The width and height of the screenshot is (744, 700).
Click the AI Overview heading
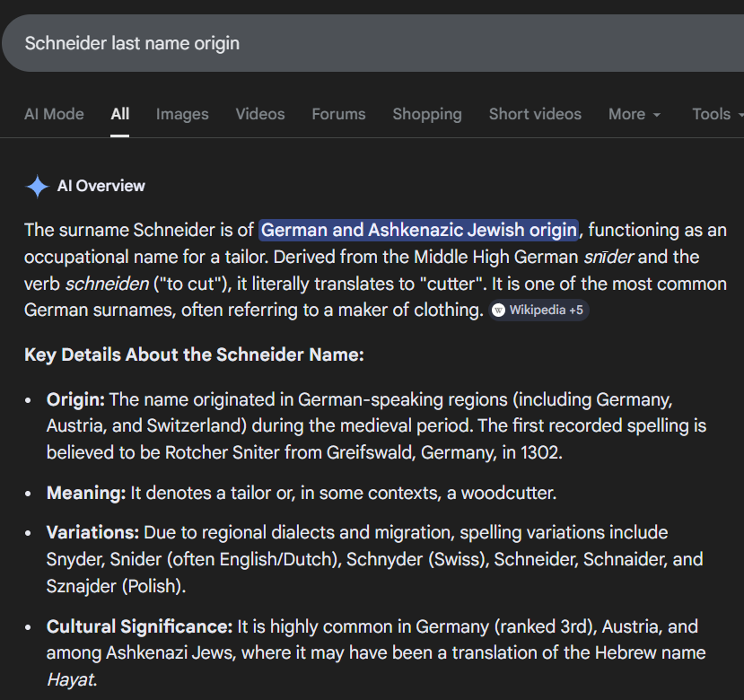point(101,186)
